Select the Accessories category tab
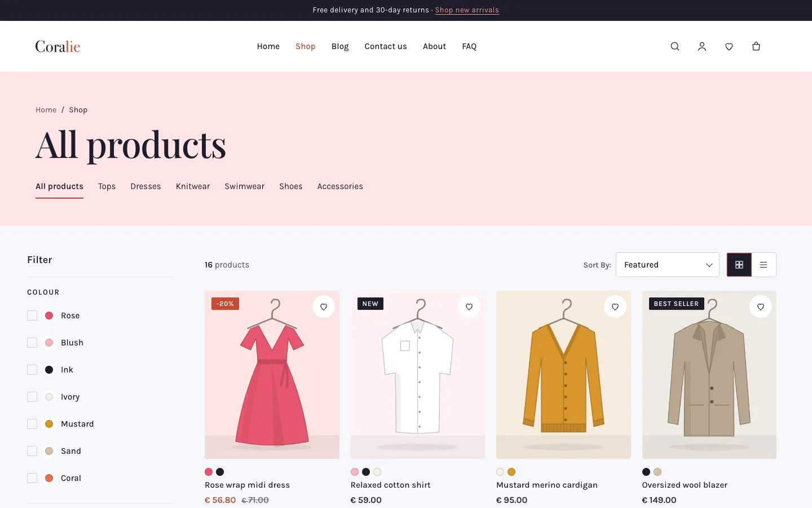Screen dimensions: 812x508 point(340,186)
